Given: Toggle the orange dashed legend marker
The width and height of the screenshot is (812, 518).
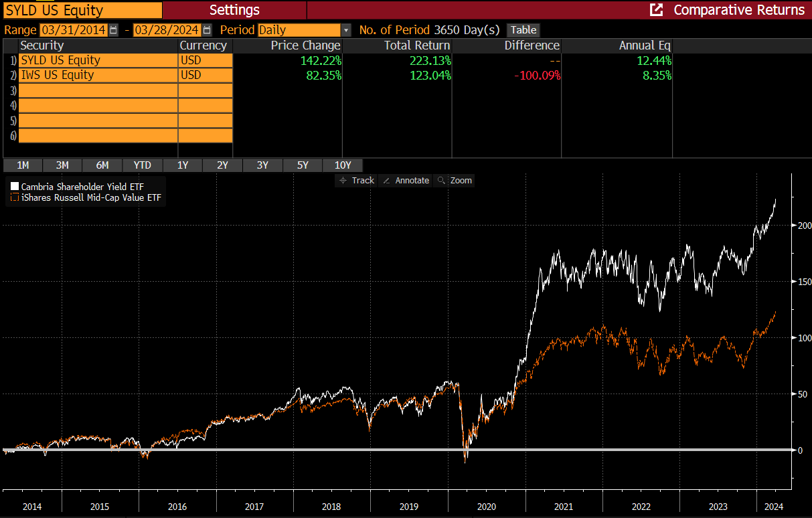Looking at the screenshot, I should tap(13, 197).
